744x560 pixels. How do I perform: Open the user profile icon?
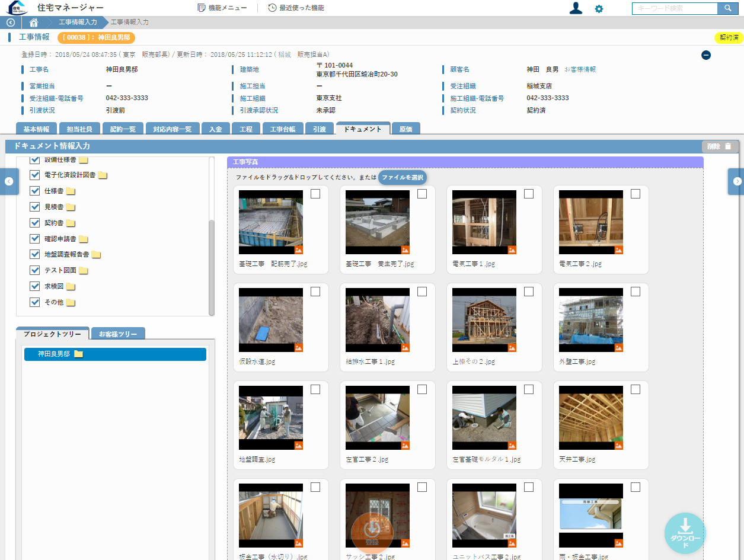coord(575,8)
